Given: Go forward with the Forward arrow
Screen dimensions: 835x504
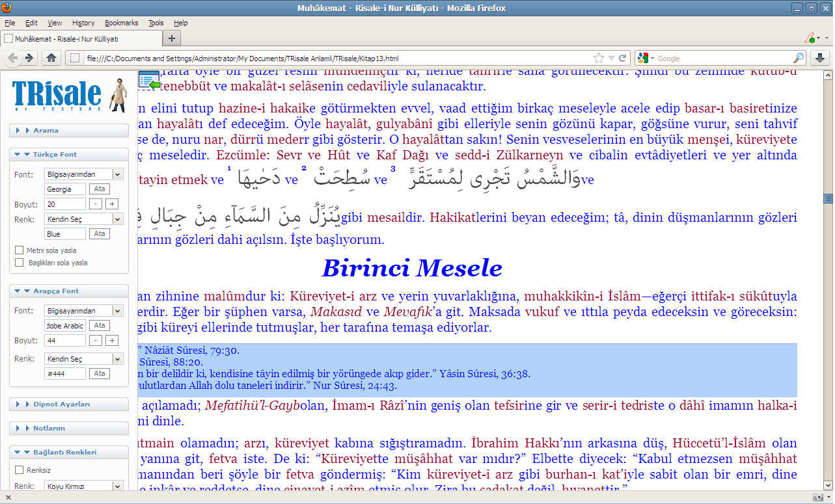Looking at the screenshot, I should (x=29, y=58).
